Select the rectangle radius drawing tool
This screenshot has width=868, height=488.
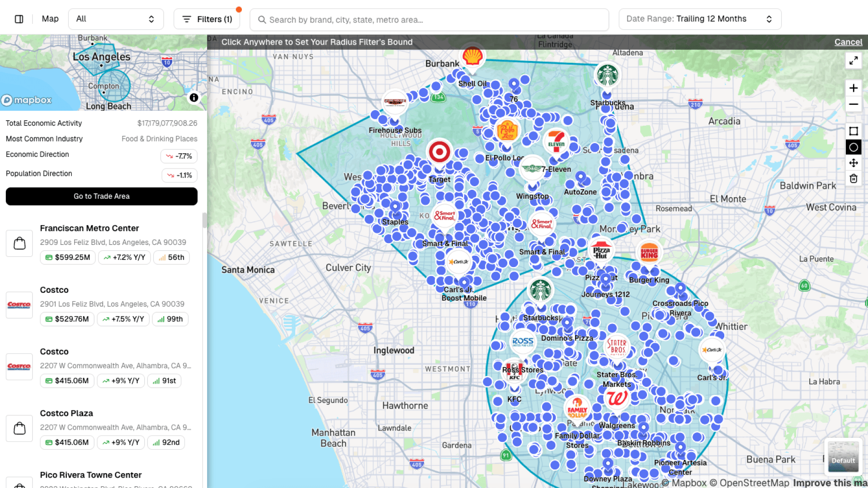click(x=854, y=131)
